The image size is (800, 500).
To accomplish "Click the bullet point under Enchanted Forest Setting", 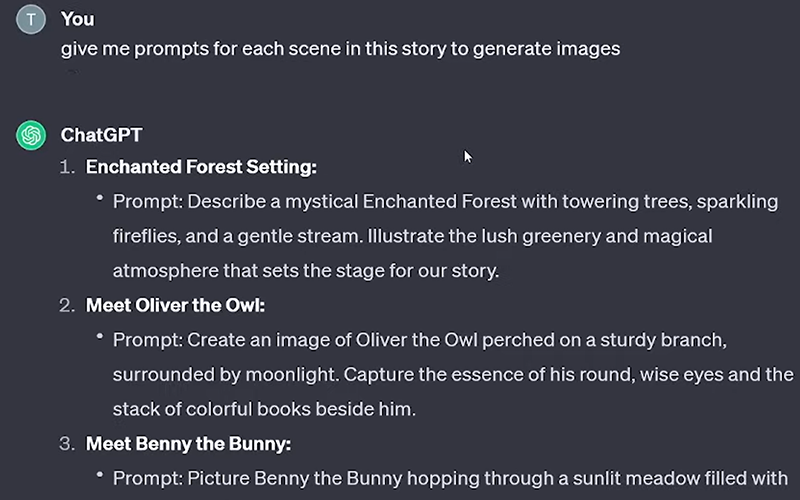I will coord(100,199).
